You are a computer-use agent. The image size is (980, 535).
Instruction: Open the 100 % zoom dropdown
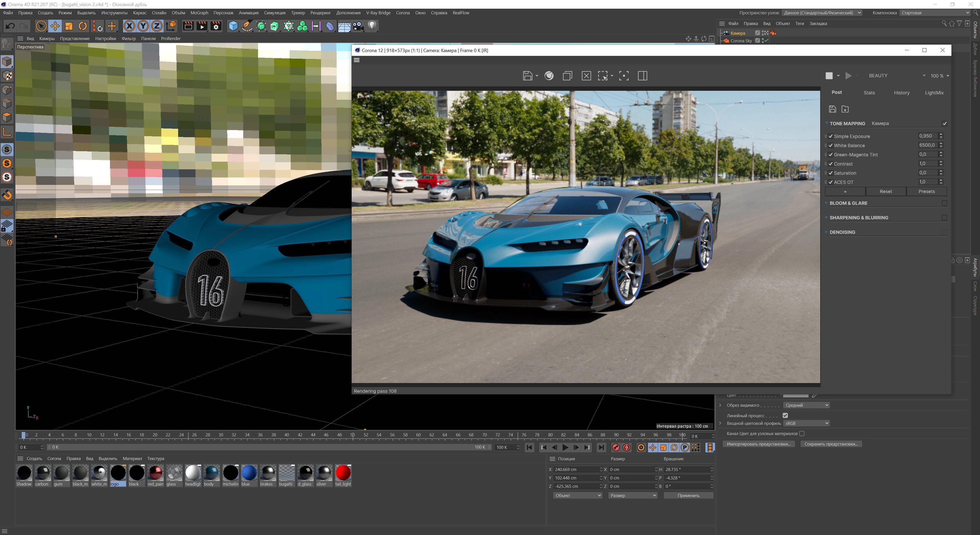click(939, 76)
